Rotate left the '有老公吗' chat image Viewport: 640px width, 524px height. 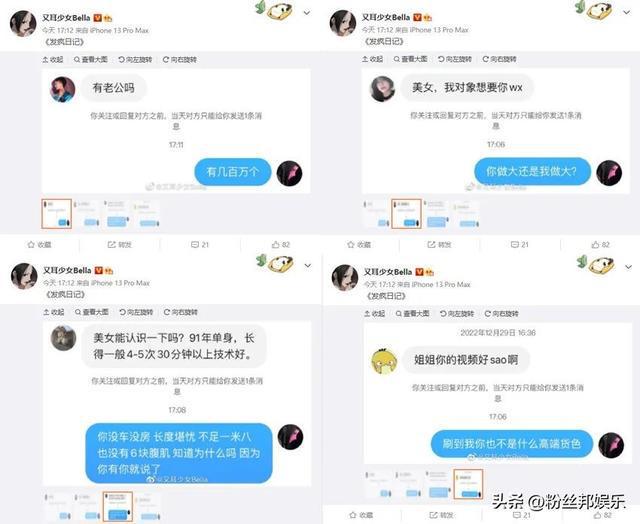tap(135, 60)
